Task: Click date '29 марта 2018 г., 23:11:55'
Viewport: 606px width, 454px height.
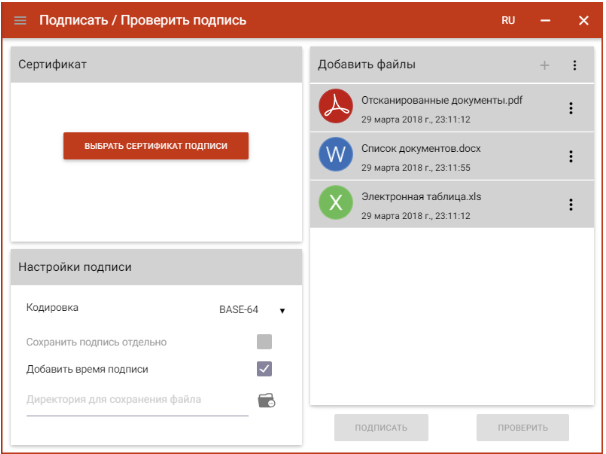Action: (415, 168)
